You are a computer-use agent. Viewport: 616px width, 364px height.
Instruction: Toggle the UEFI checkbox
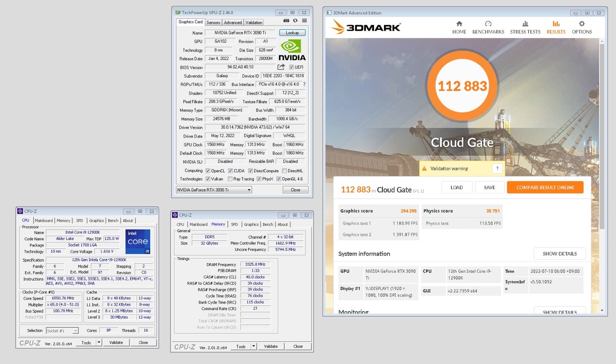click(x=292, y=67)
